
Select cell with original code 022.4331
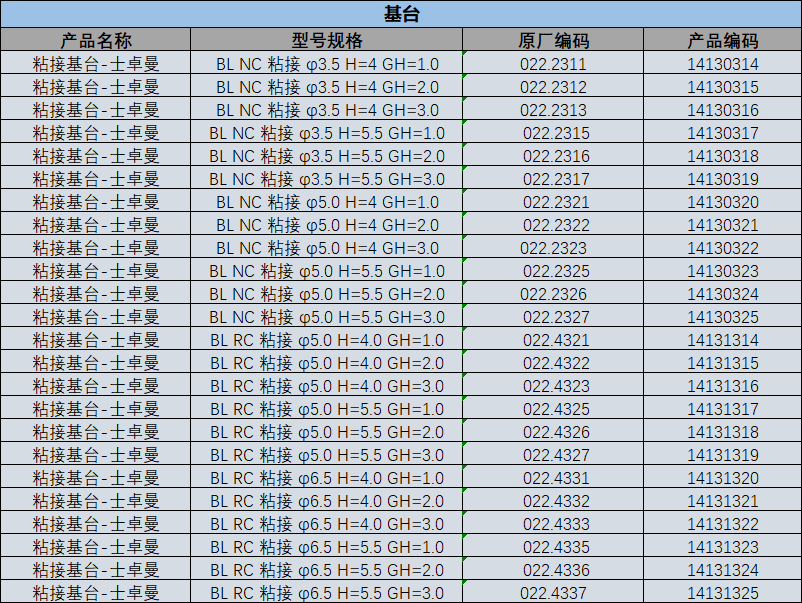point(553,477)
